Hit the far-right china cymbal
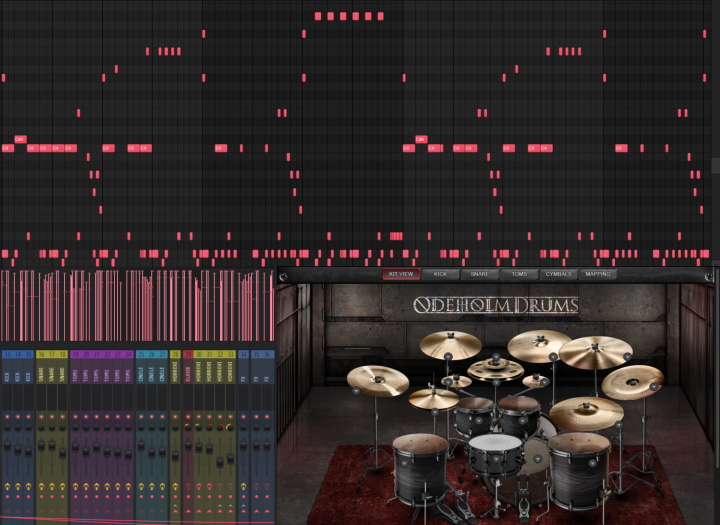Screen dimensions: 720x525 pos(633,382)
